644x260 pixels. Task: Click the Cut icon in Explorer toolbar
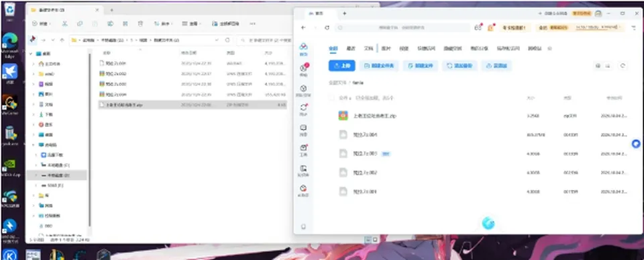point(64,24)
